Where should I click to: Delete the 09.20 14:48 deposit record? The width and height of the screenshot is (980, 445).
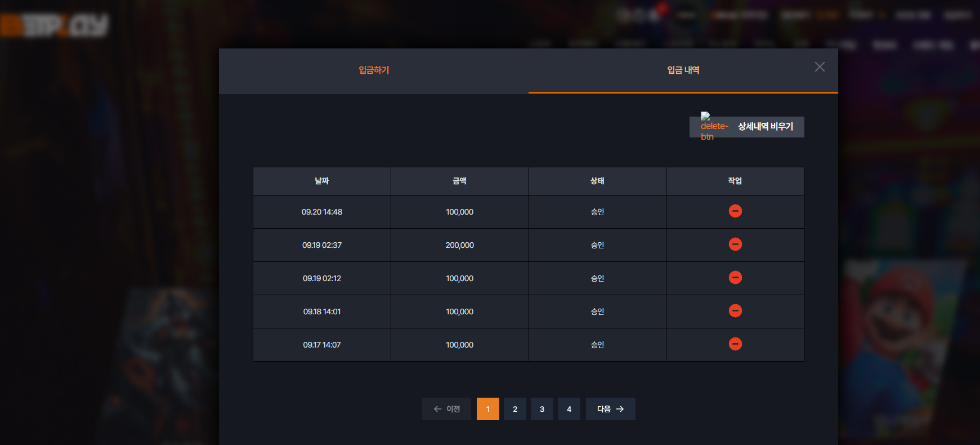click(x=735, y=211)
